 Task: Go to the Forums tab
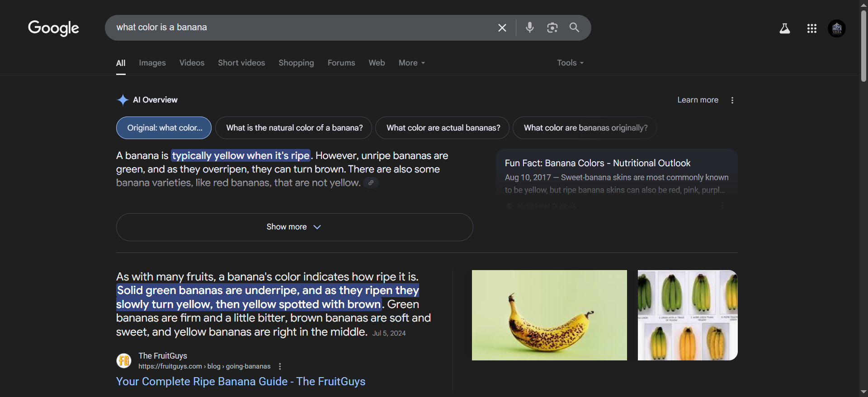(x=341, y=63)
